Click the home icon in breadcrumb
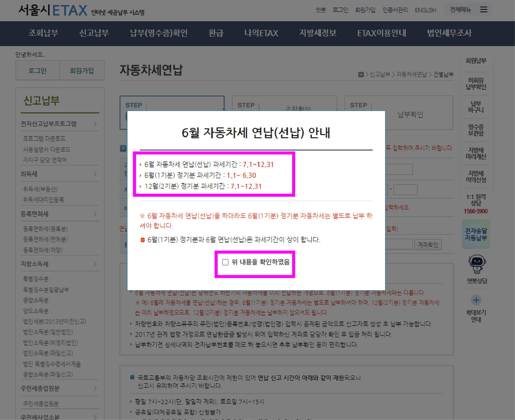This screenshot has width=515, height=420. (361, 75)
